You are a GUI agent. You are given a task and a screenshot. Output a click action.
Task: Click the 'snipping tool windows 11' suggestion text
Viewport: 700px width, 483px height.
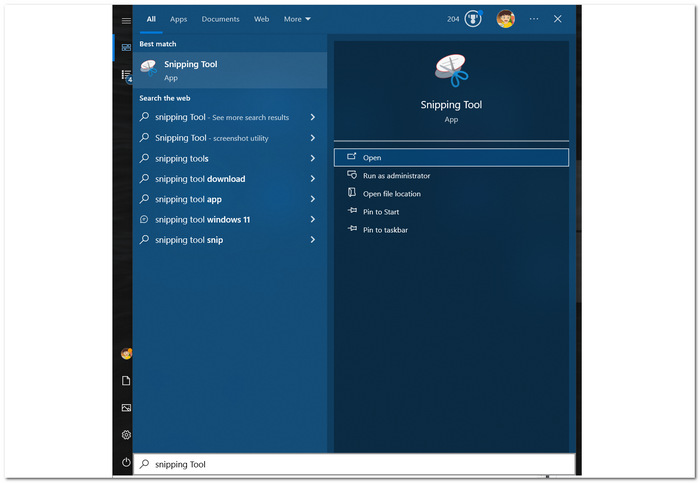click(203, 220)
